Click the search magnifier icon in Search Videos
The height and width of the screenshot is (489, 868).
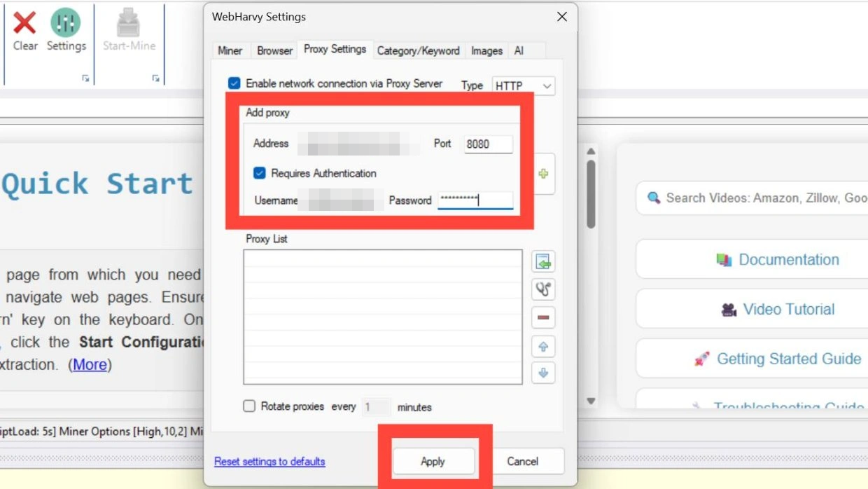[x=654, y=198]
